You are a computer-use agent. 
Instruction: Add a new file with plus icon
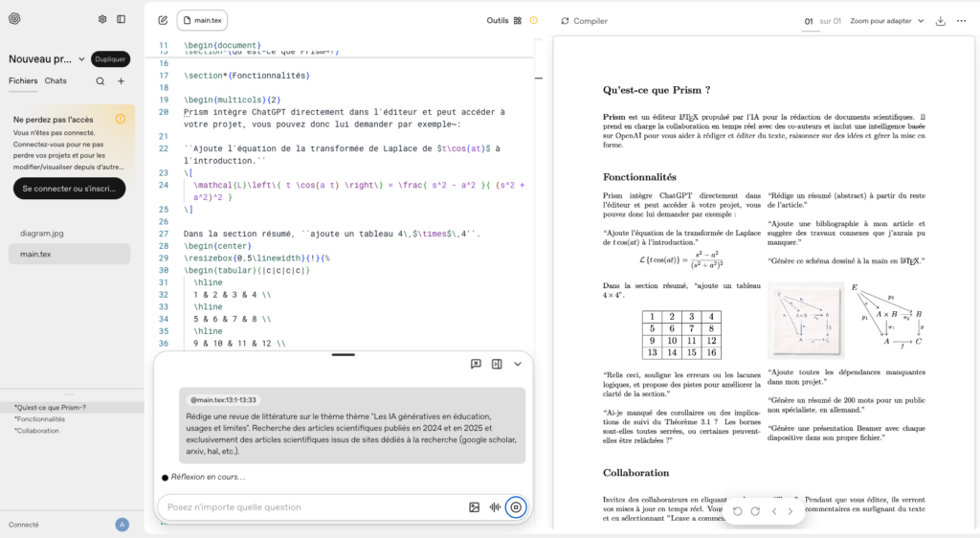(x=121, y=81)
